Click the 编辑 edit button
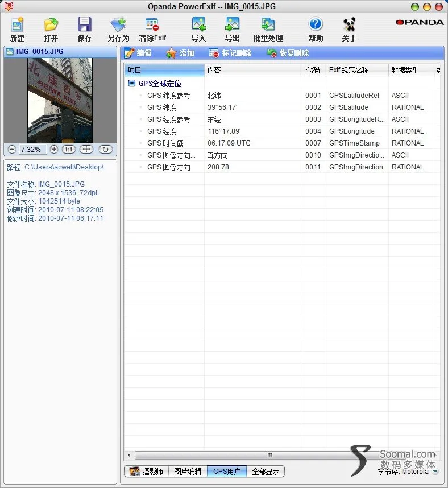448x488 pixels. pos(138,53)
